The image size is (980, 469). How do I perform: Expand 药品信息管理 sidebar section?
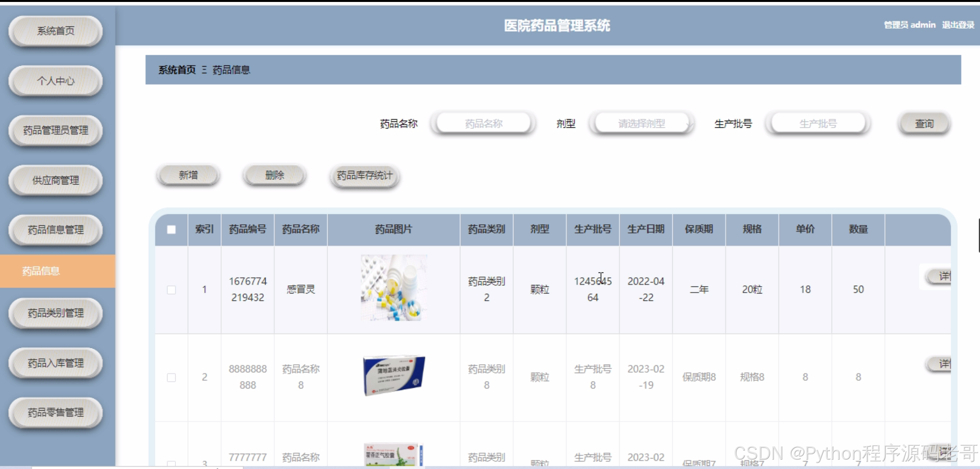56,230
